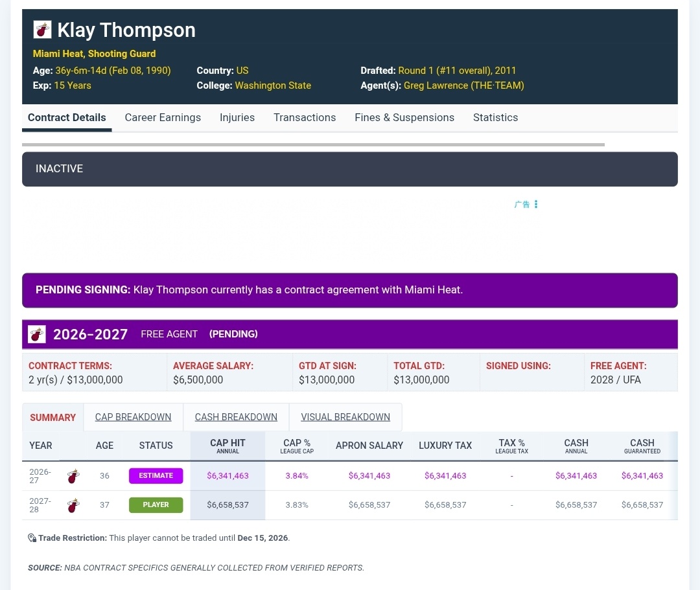Click the AGE column header
Viewport: 700px width, 590px height.
click(x=104, y=446)
